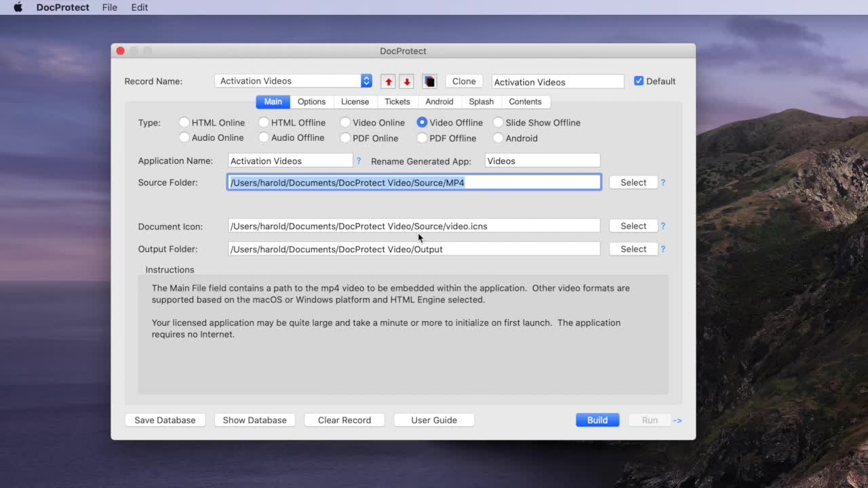Click Save Database button
This screenshot has width=868, height=488.
(165, 420)
